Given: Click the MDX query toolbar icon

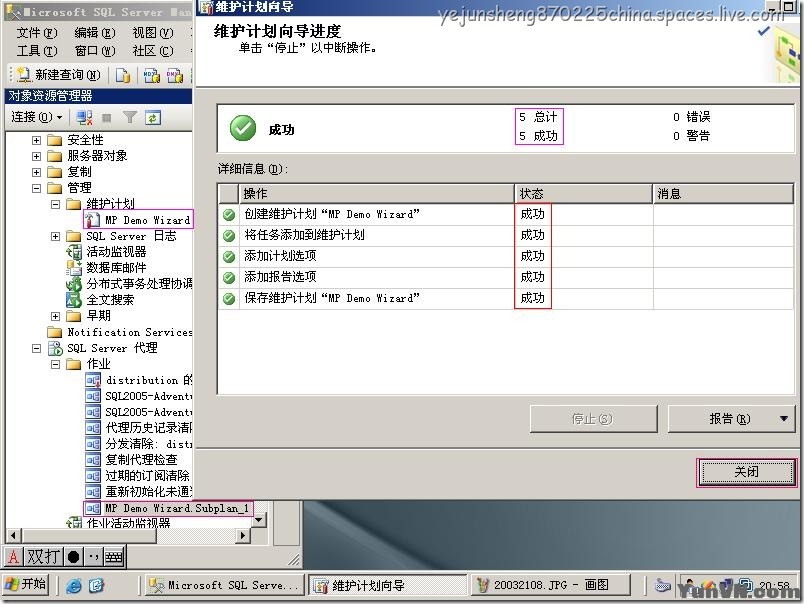Looking at the screenshot, I should (x=151, y=75).
